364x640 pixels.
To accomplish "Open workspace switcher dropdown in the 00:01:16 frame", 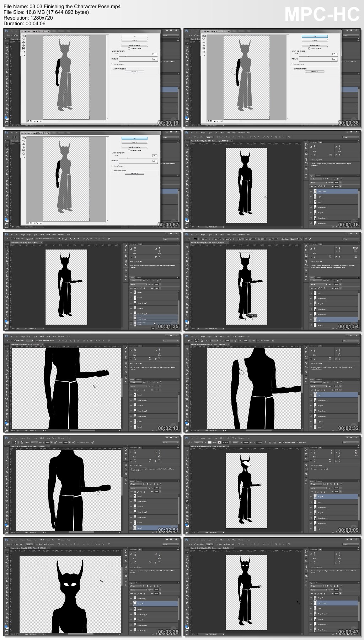I will pyautogui.click(x=350, y=137).
